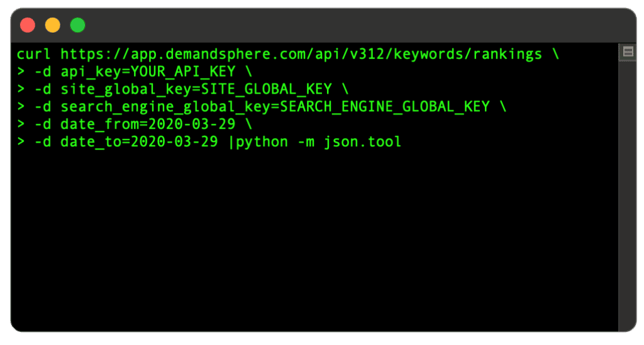
Task: Minimize the terminal using the yellow button
Action: click(53, 25)
